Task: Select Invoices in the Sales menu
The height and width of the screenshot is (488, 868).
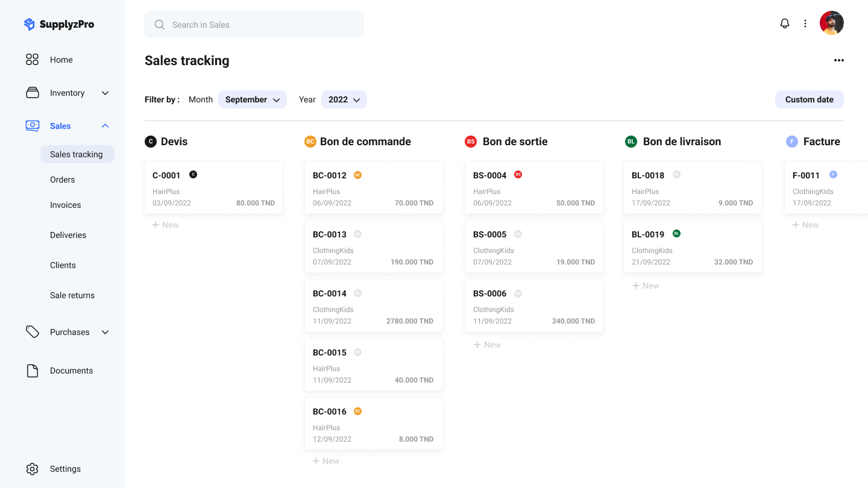Action: coord(65,205)
